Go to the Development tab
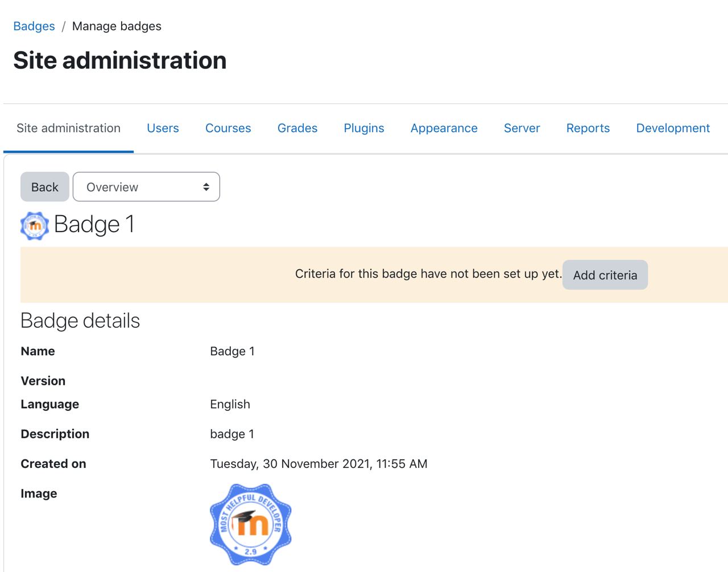 coord(673,128)
